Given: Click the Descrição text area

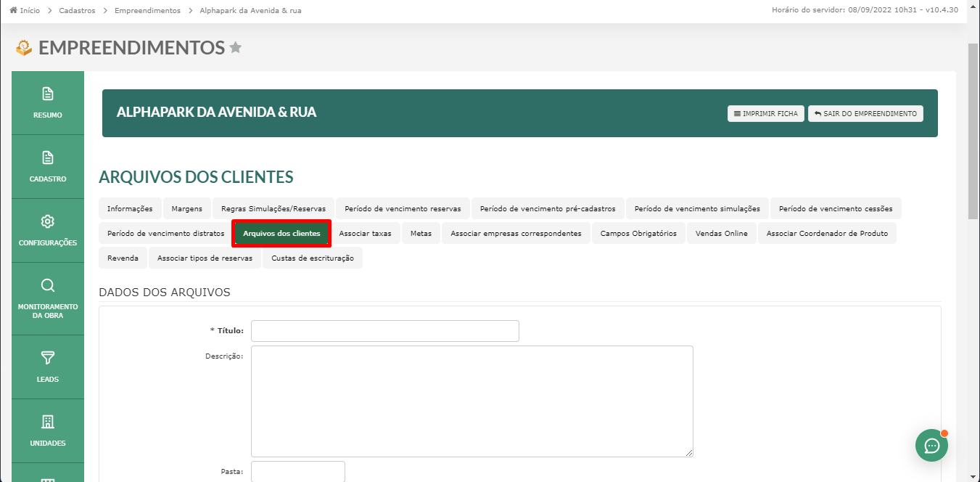Looking at the screenshot, I should pyautogui.click(x=472, y=401).
